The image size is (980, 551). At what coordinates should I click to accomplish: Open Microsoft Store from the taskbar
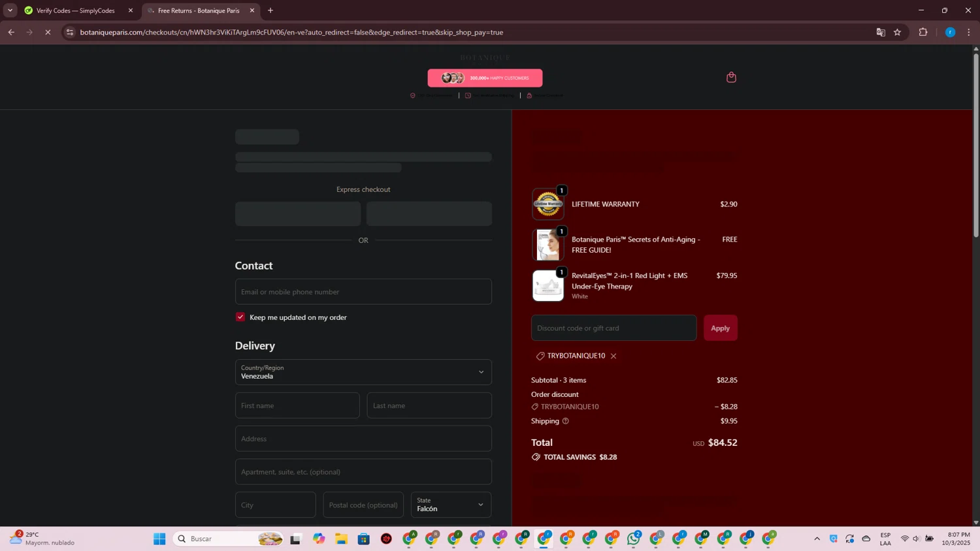click(364, 539)
